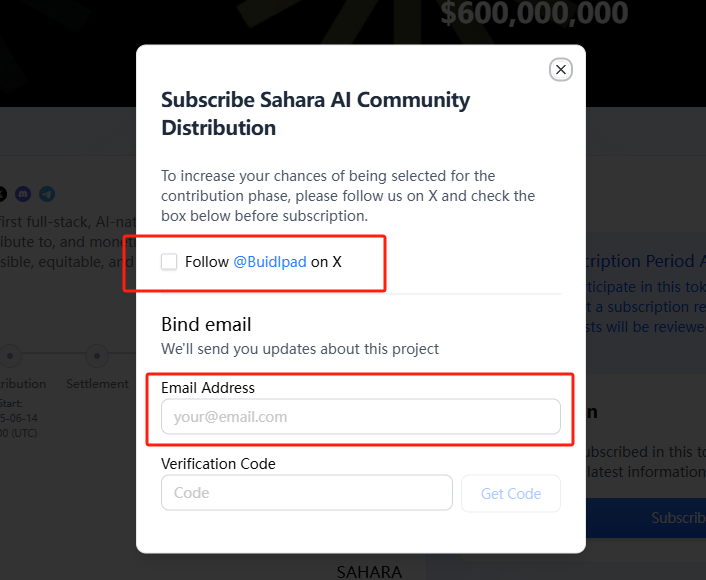Image resolution: width=706 pixels, height=580 pixels.
Task: Close the subscribe dialog with the X icon
Action: [x=561, y=70]
